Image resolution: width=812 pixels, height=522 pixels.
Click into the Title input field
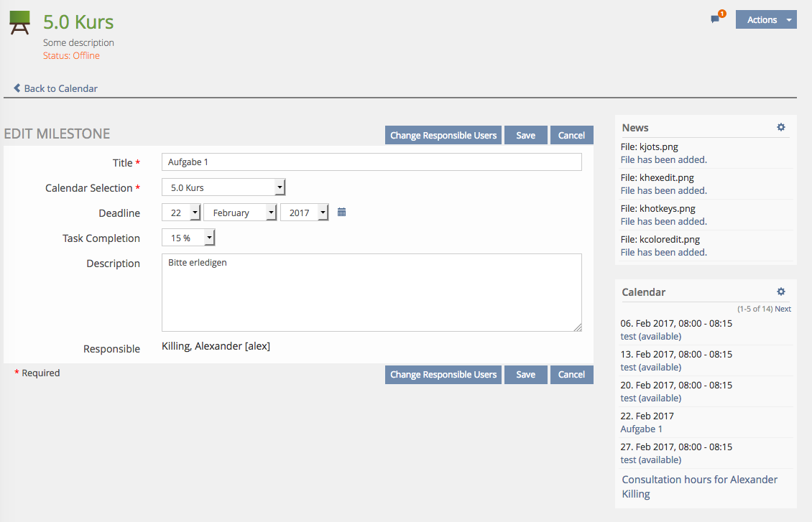pos(371,162)
